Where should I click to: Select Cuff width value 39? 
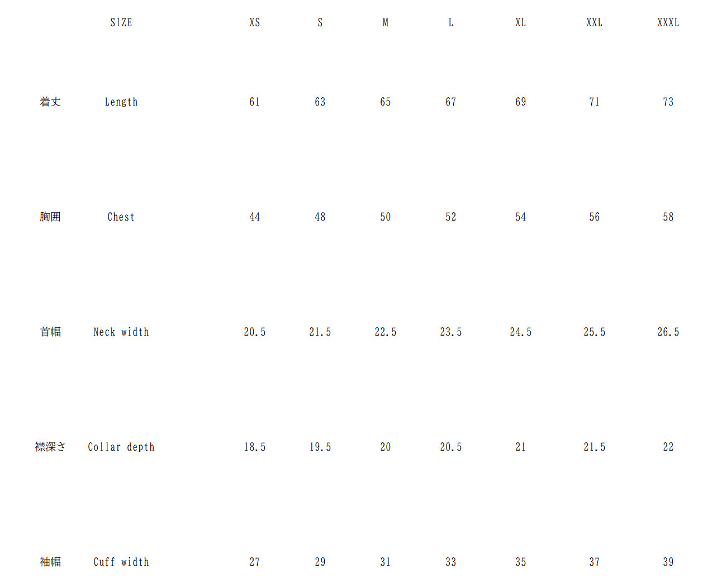[x=668, y=562]
